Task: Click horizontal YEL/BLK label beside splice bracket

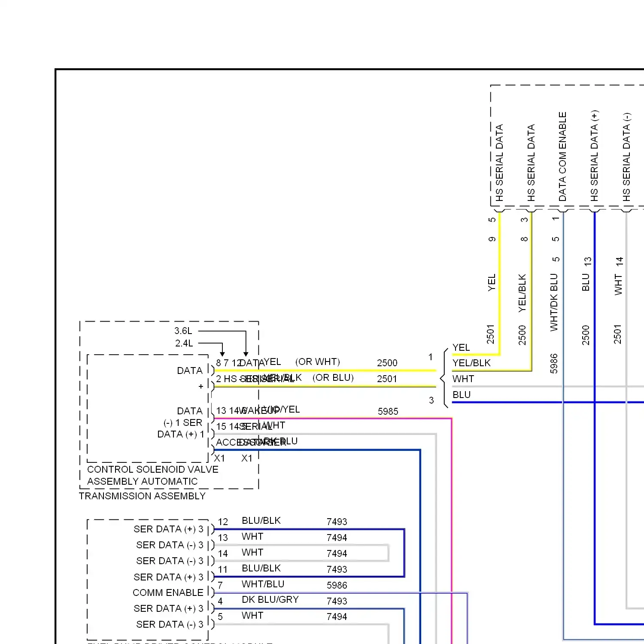Action: click(471, 363)
